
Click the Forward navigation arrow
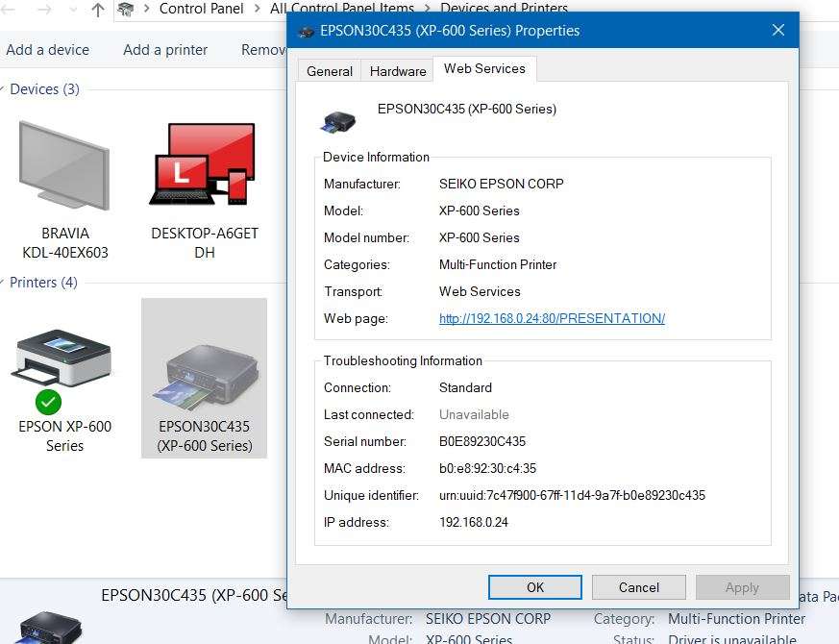(44, 9)
